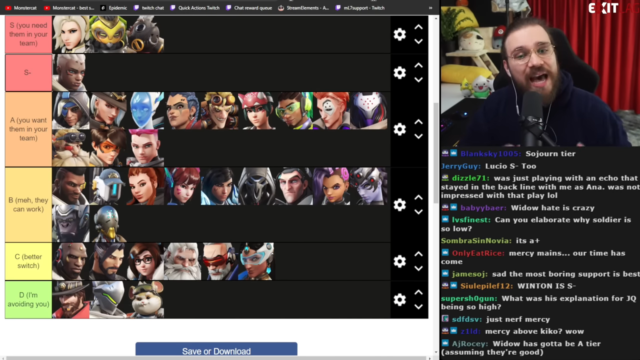The image size is (640, 360).
Task: Open the Epidemic browser tab
Action: click(114, 8)
